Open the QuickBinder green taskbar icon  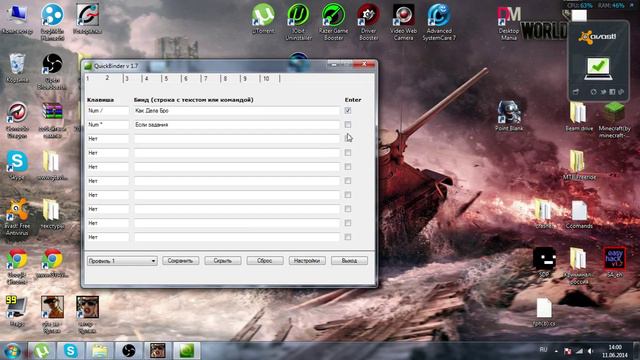coord(187,351)
